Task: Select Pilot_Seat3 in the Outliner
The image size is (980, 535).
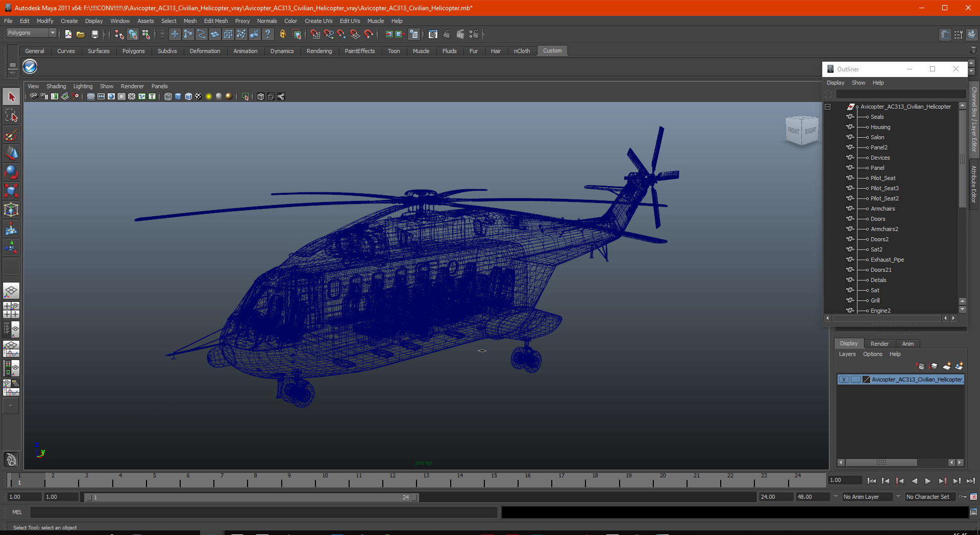Action: tap(885, 188)
